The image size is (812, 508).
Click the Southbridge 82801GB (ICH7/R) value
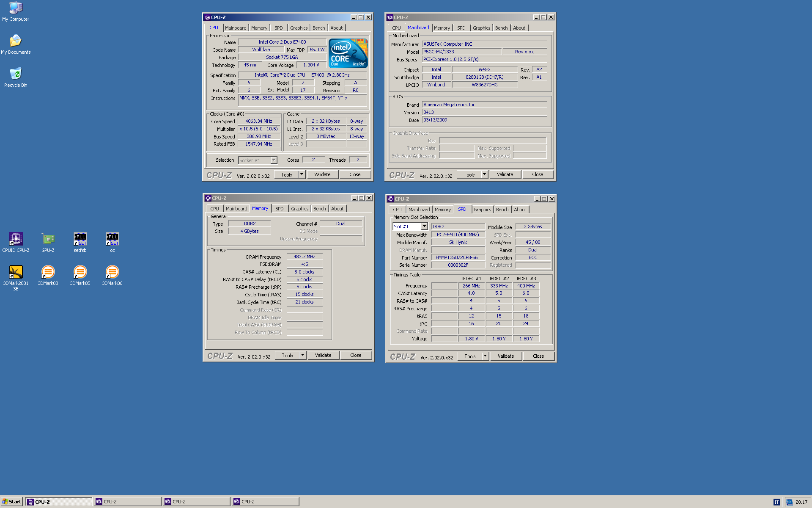pyautogui.click(x=485, y=77)
